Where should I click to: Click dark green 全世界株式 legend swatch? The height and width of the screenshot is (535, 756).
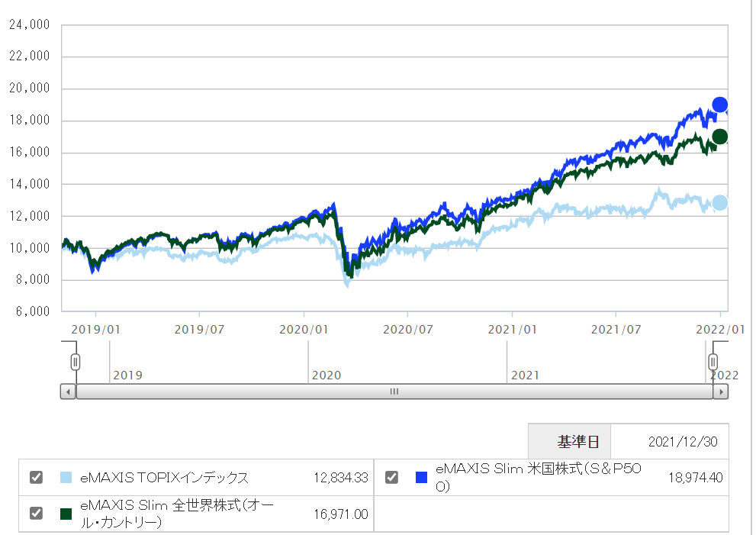tap(66, 514)
